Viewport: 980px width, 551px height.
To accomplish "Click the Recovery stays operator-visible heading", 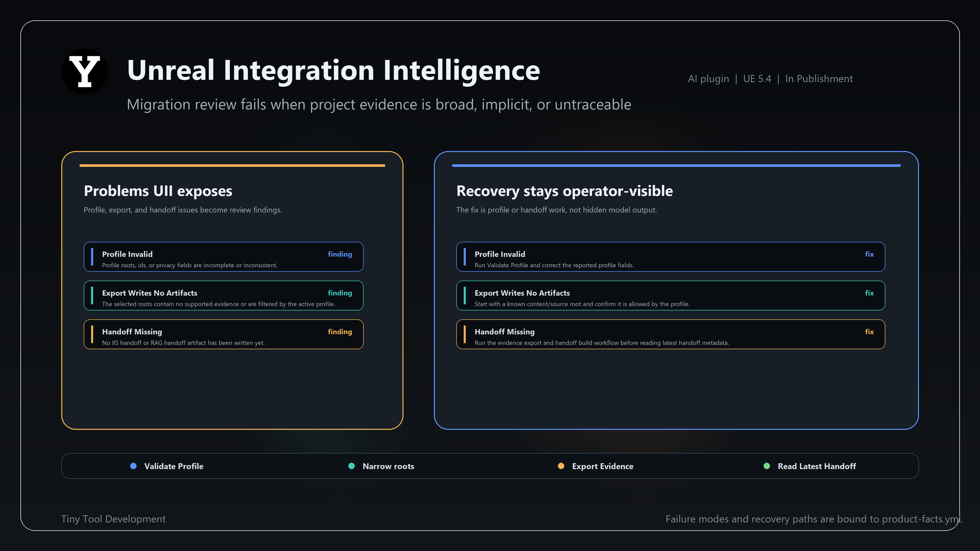I will (565, 191).
